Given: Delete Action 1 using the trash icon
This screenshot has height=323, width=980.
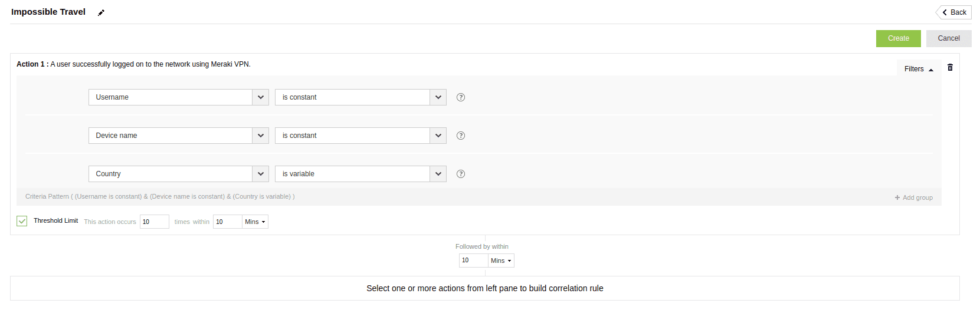Looking at the screenshot, I should [x=950, y=68].
